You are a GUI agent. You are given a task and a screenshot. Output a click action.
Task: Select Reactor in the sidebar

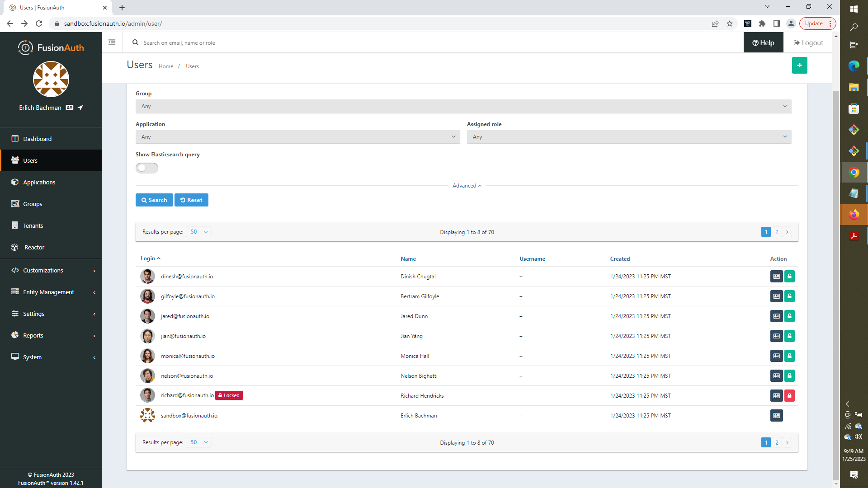[33, 247]
